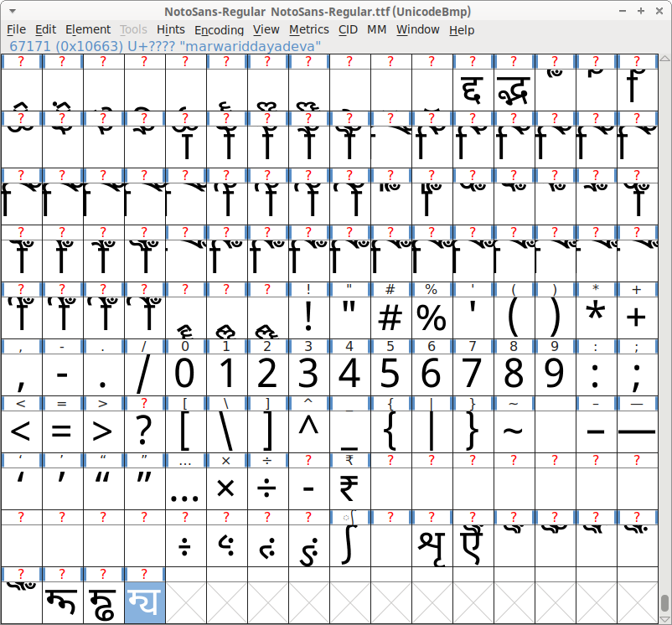Click the left curly brace glyph
Screen dimensions: 672x625
pyautogui.click(x=390, y=431)
